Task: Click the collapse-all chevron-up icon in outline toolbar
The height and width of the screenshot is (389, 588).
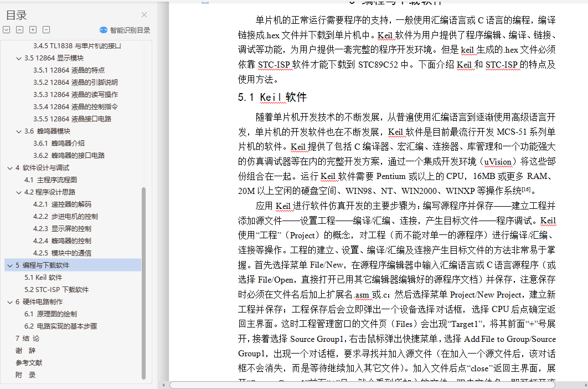Action: click(x=19, y=30)
